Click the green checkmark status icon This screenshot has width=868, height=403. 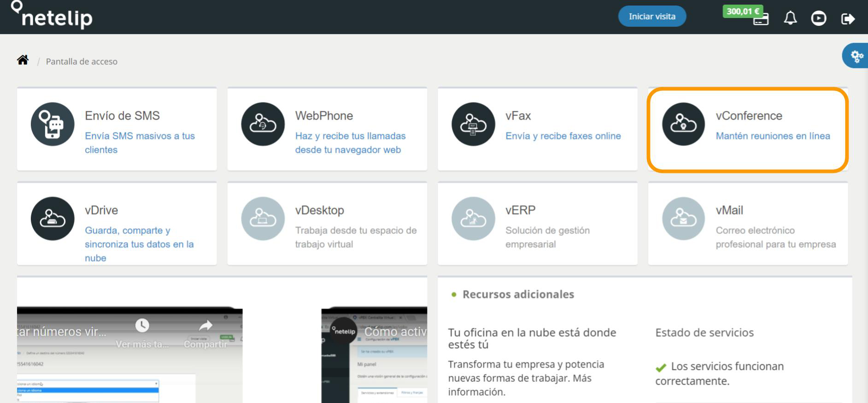(661, 367)
